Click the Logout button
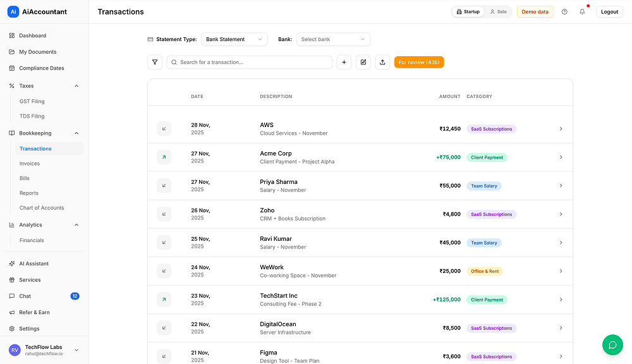The height and width of the screenshot is (364, 632). (609, 11)
